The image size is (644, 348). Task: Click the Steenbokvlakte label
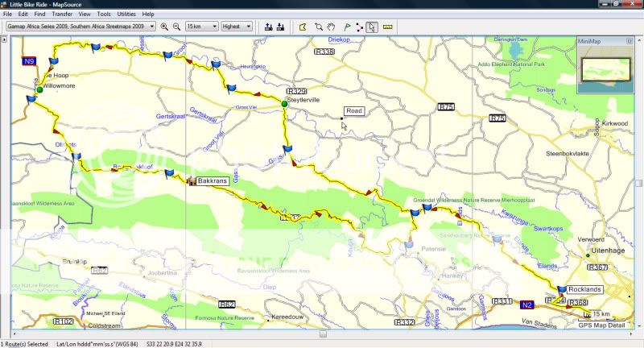[x=568, y=153]
